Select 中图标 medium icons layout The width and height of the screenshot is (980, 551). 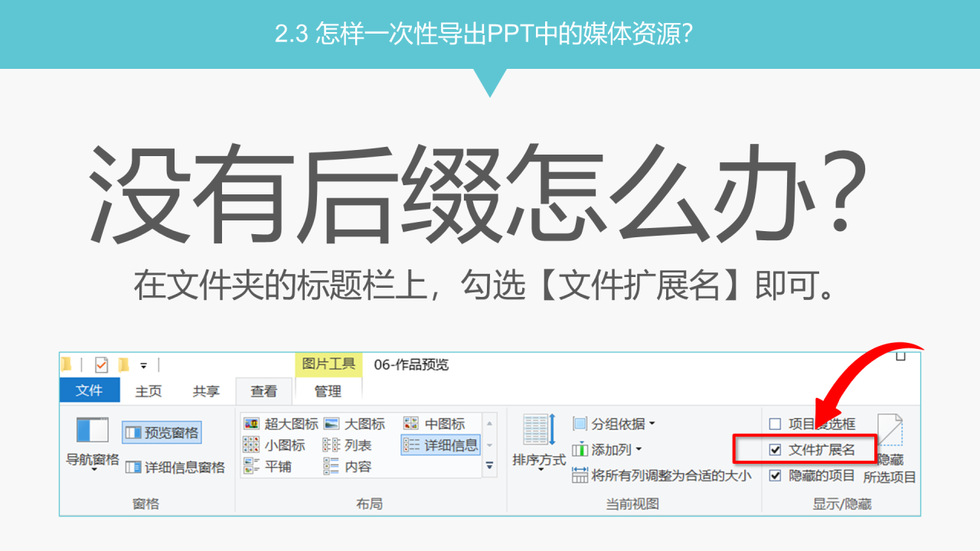[x=435, y=423]
